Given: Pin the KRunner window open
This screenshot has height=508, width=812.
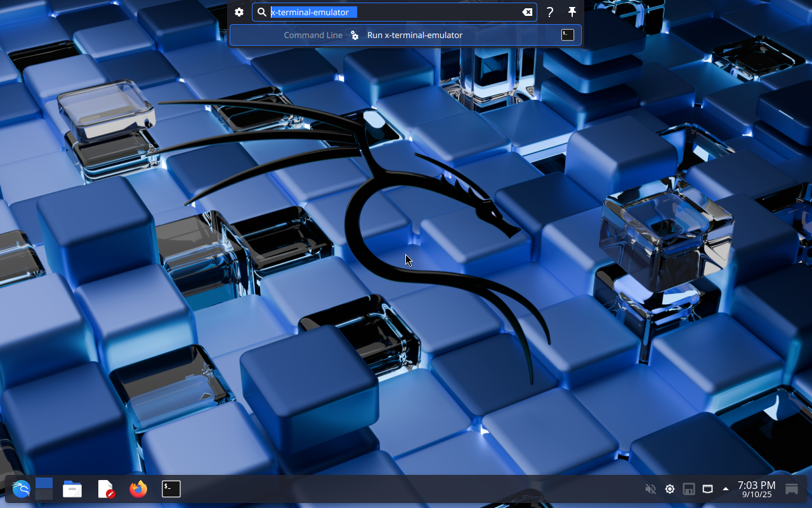Looking at the screenshot, I should point(572,12).
